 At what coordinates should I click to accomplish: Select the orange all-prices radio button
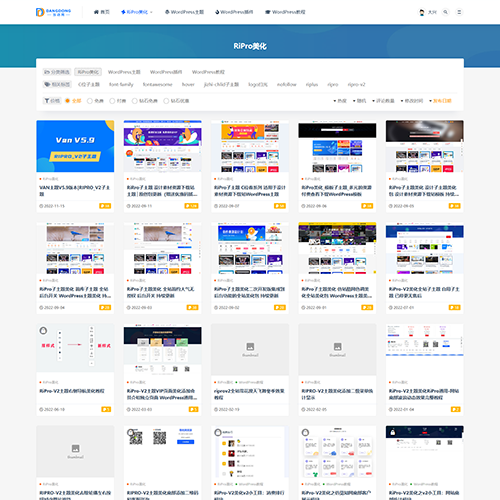67,101
